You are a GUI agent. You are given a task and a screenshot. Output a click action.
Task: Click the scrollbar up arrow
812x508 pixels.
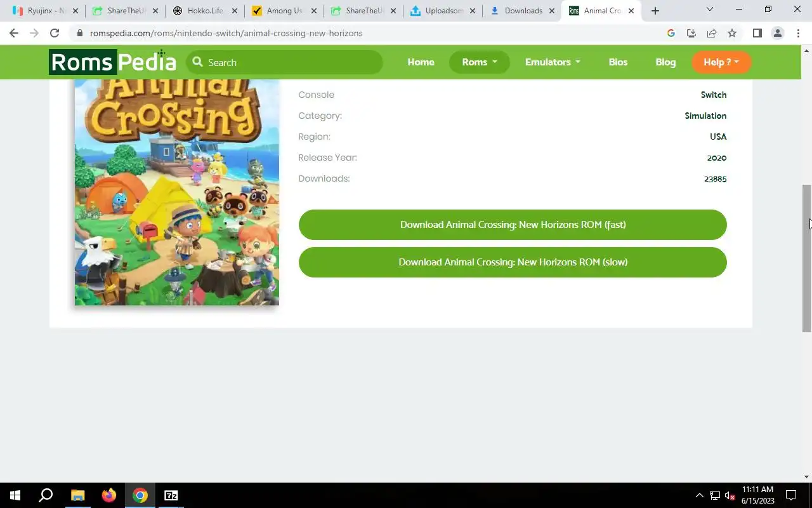click(x=807, y=50)
